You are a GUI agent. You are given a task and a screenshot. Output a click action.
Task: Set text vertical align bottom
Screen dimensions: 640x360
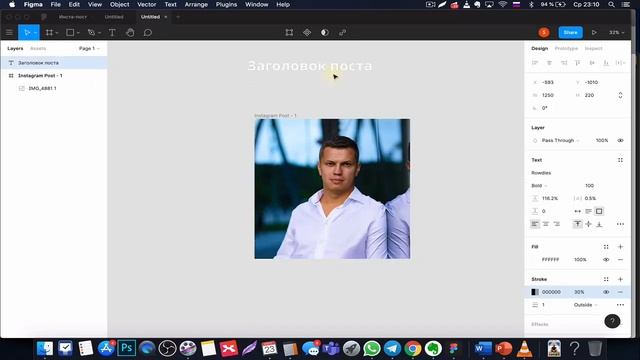[x=599, y=224]
